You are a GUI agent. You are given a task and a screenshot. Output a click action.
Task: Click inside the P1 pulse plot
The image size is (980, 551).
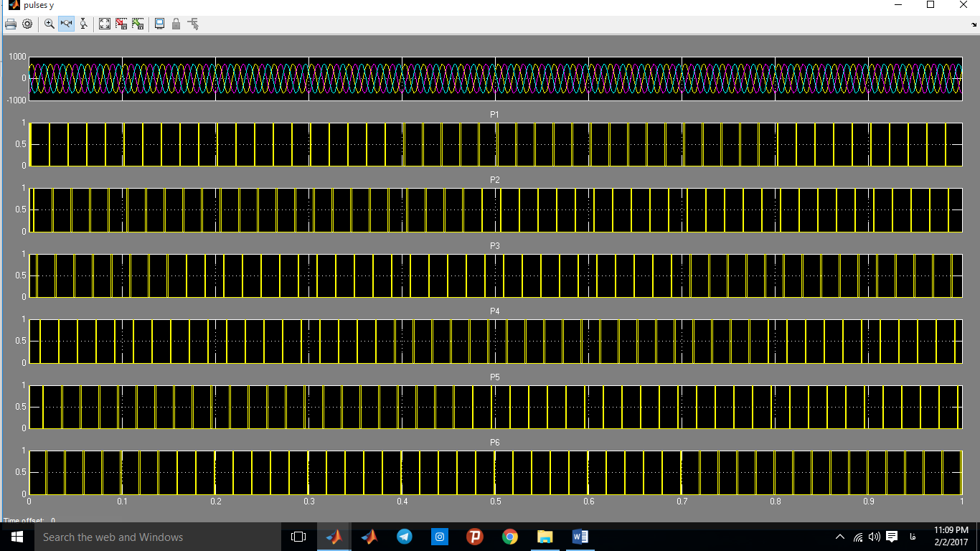pyautogui.click(x=495, y=144)
